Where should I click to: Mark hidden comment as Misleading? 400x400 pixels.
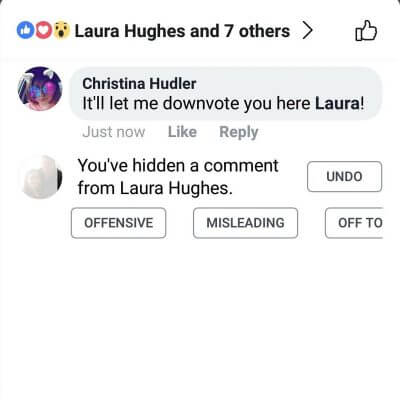[x=245, y=223]
